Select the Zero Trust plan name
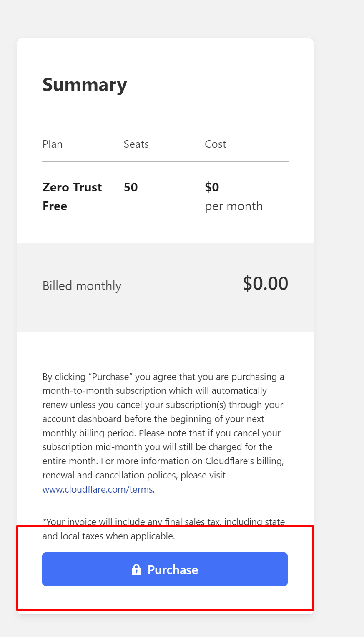Screen dimensions: 364x637 72,187
